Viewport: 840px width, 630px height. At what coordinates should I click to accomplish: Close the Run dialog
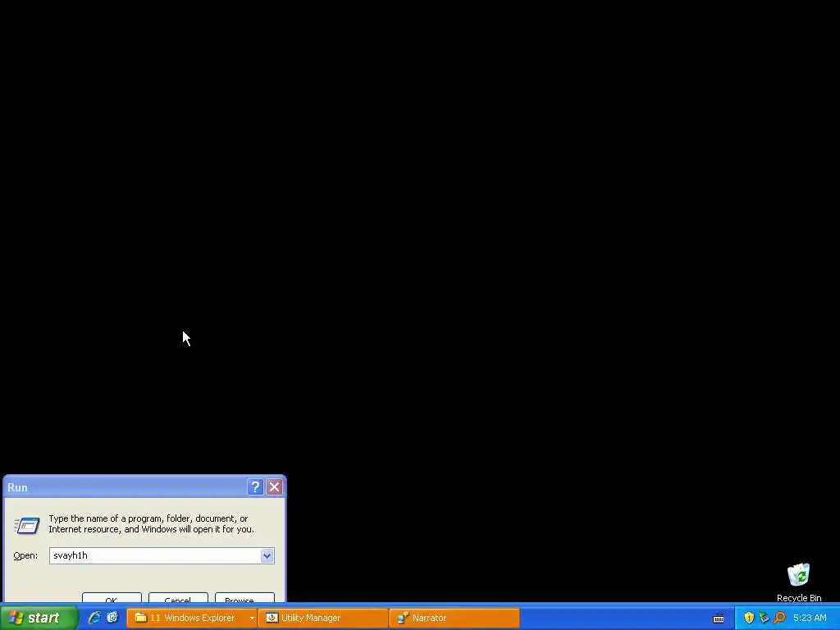[x=274, y=487]
